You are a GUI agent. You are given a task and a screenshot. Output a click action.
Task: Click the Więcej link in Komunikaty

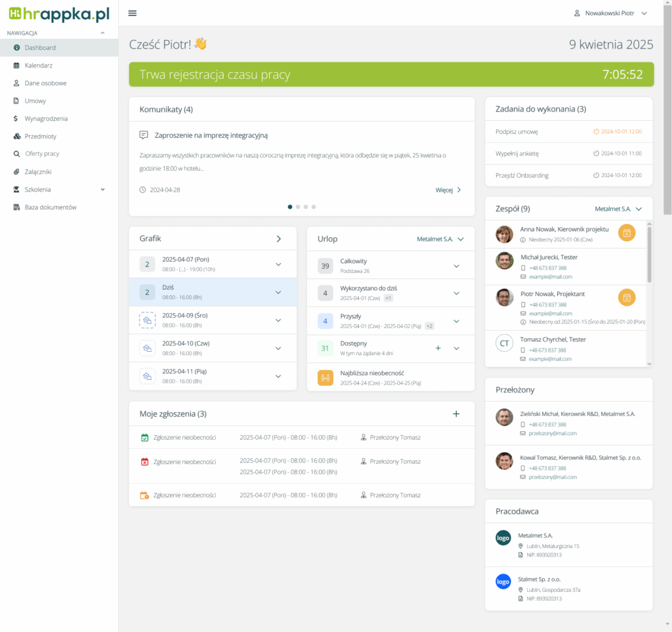tap(448, 190)
